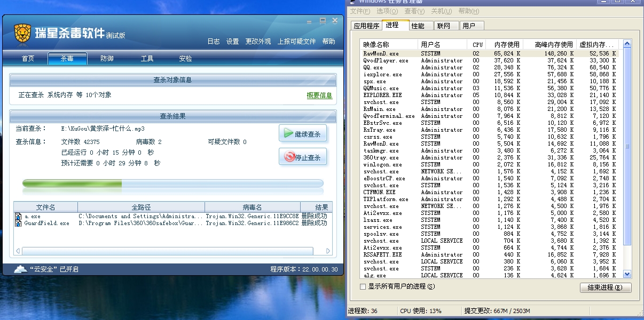Sort processes by Image Name column

(390, 45)
